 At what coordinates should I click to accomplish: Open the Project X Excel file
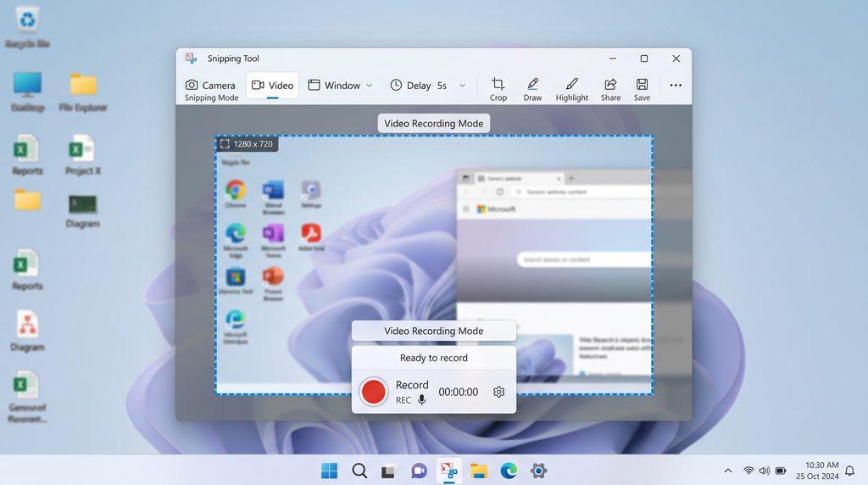click(x=82, y=155)
